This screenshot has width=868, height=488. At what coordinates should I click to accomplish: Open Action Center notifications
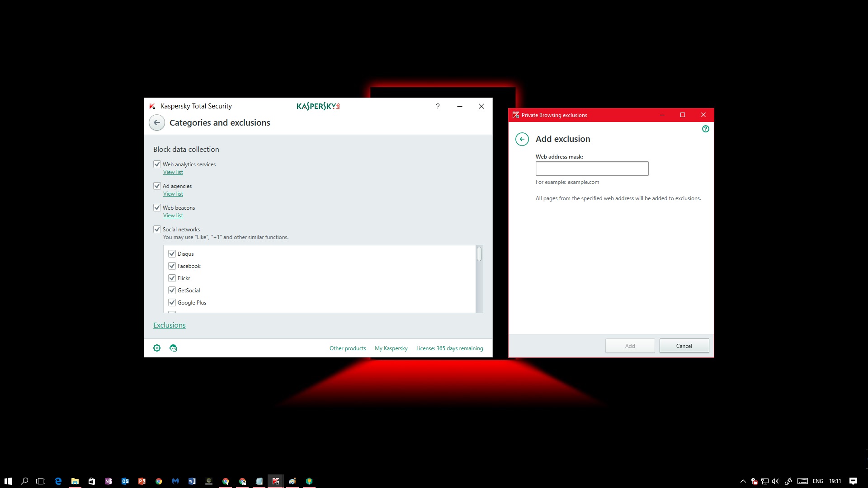tap(853, 481)
